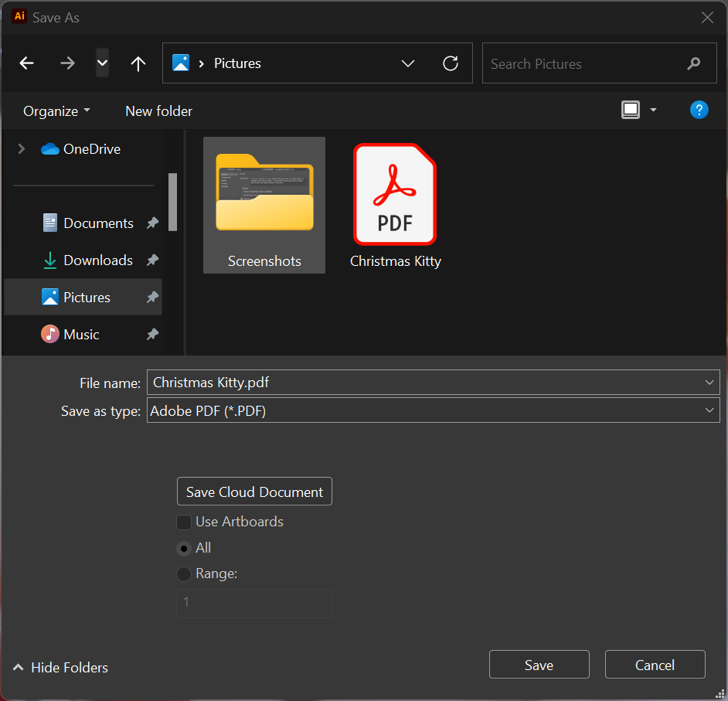Click the search magnifier icon
The image size is (728, 701).
click(693, 63)
